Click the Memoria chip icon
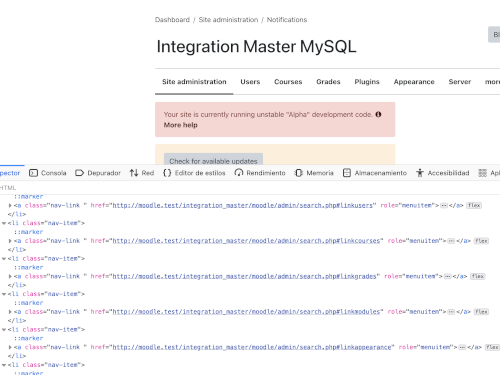500x375 pixels. point(299,173)
